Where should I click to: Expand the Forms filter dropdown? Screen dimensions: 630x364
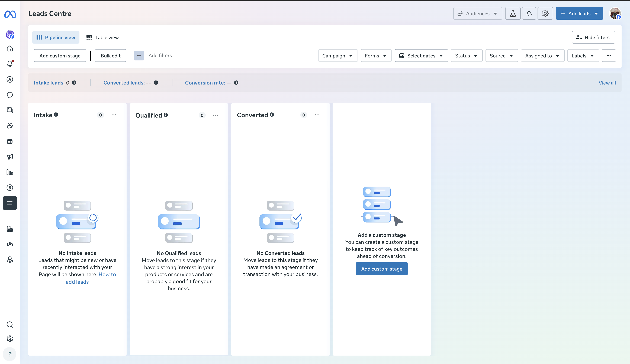(x=376, y=56)
